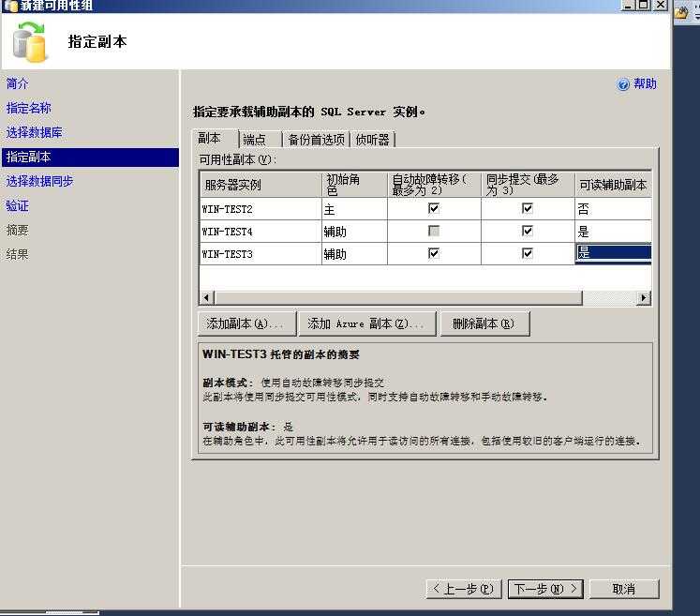The height and width of the screenshot is (616, 700).
Task: Toggle synchronous commit checkbox for WIN-TEST4
Action: tap(528, 231)
